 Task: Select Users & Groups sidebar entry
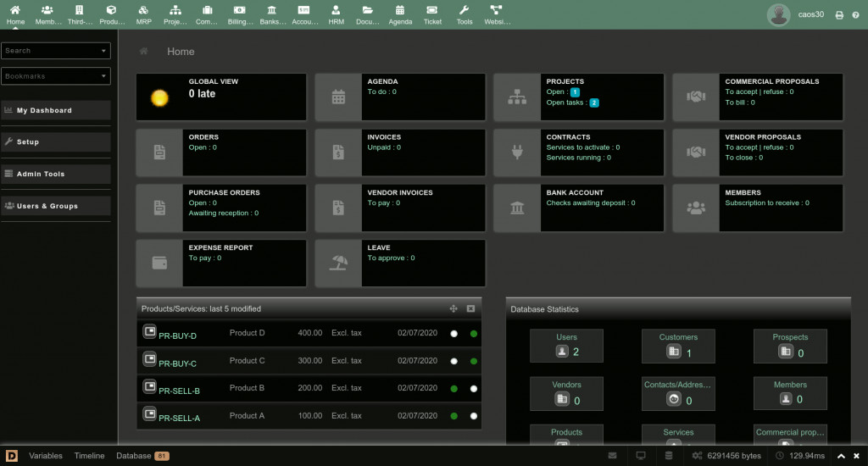56,206
